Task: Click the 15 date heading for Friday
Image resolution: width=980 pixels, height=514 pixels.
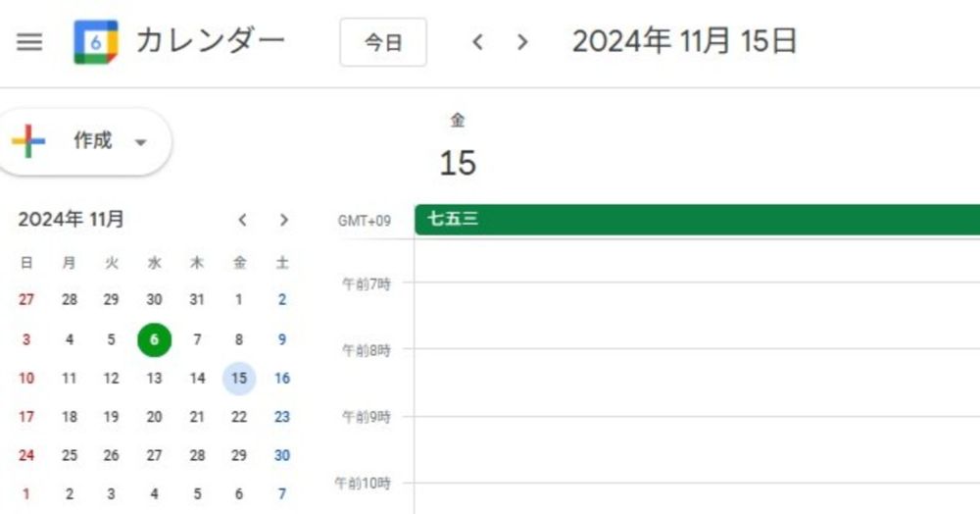Action: pos(458,163)
